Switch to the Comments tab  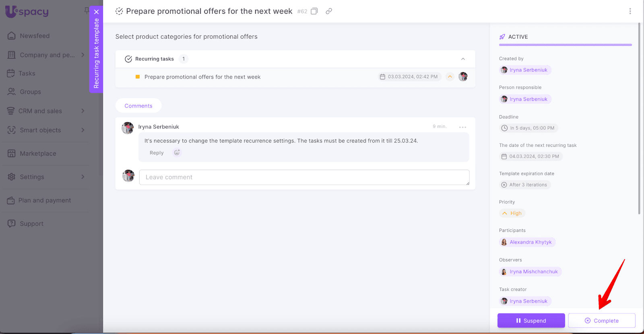[x=138, y=106]
